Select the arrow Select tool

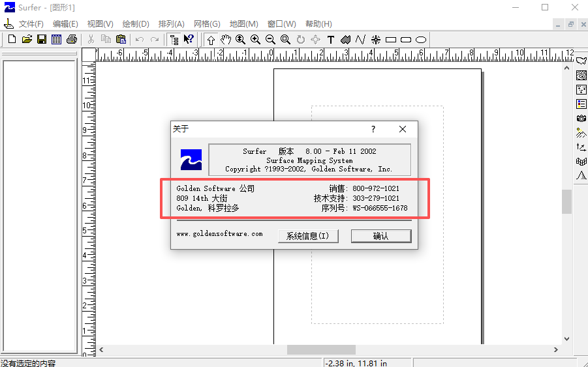(211, 40)
